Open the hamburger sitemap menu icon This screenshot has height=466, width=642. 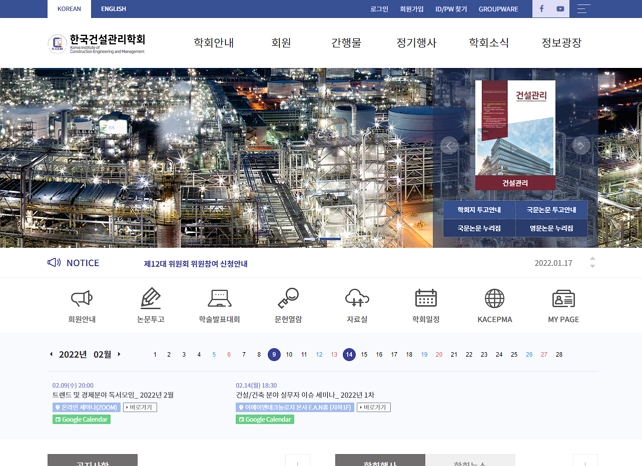[583, 9]
